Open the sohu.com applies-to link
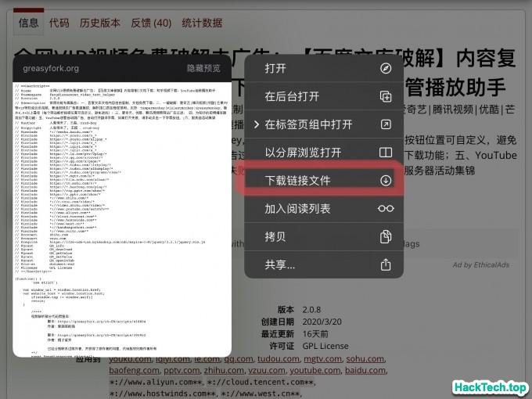Image resolution: width=532 pixels, height=399 pixels. pyautogui.click(x=365, y=359)
